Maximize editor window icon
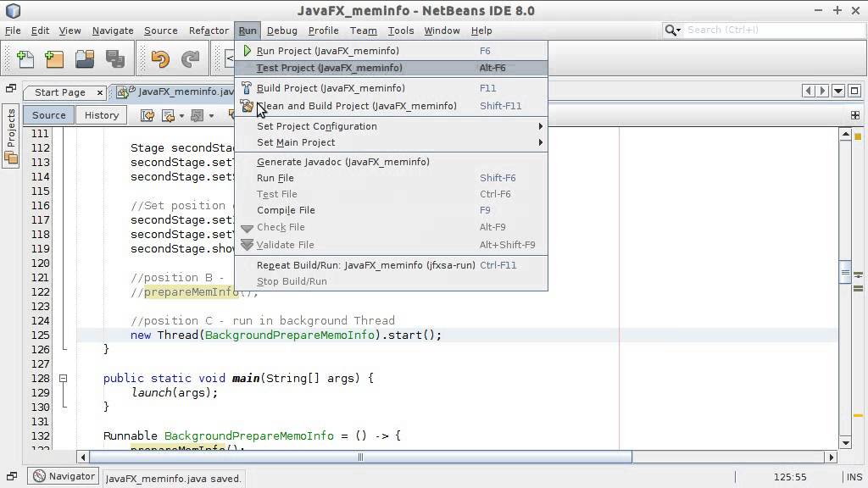 [x=854, y=91]
